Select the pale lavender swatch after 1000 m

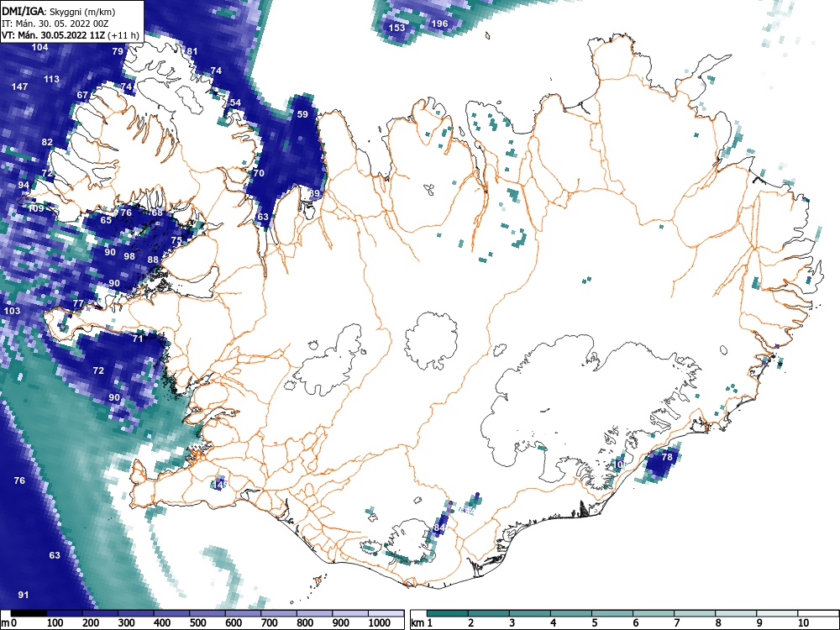pyautogui.click(x=386, y=613)
